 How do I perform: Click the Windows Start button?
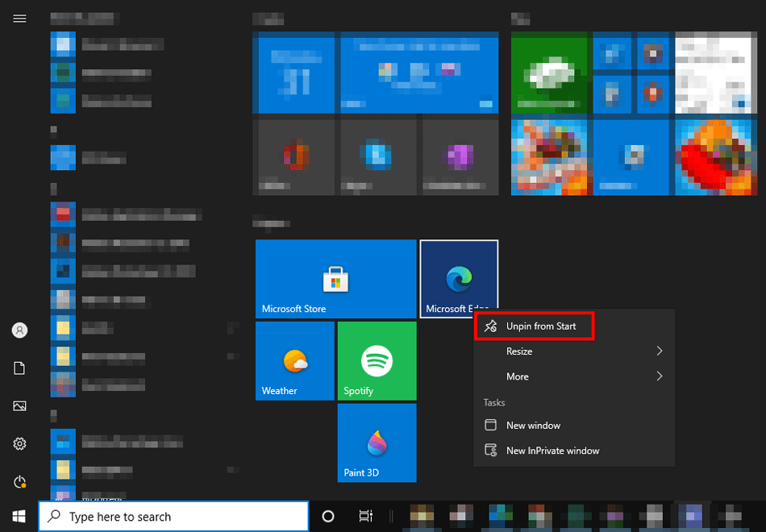[19, 516]
